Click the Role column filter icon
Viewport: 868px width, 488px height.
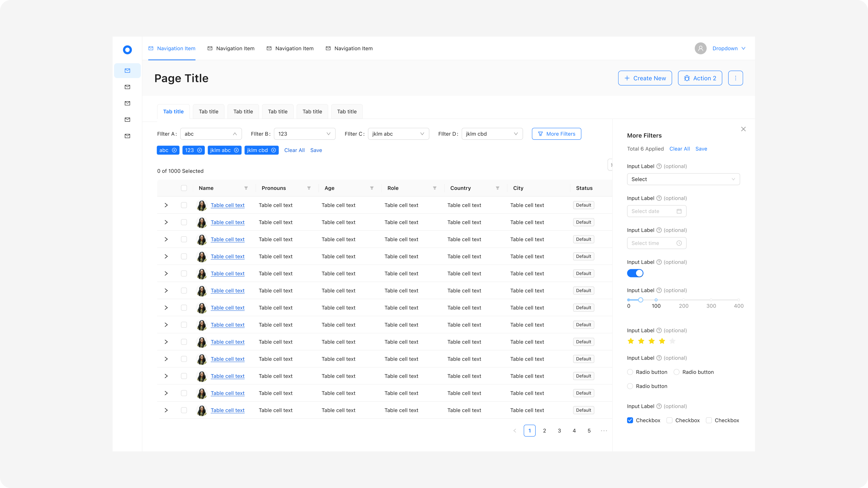435,188
